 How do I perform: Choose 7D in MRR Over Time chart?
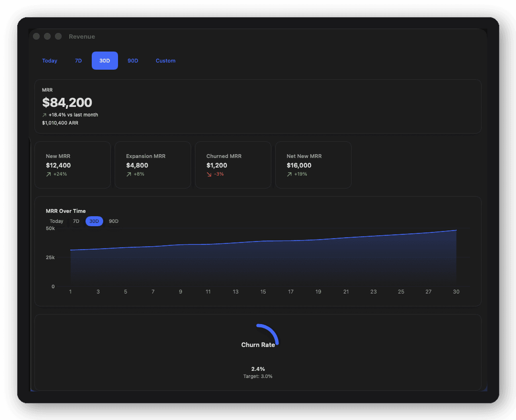coord(76,221)
